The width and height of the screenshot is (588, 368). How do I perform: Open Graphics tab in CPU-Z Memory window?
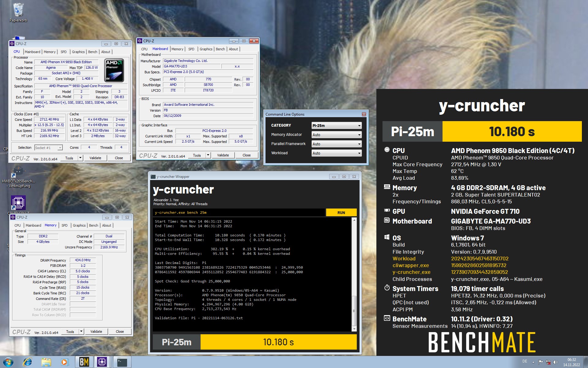click(79, 225)
